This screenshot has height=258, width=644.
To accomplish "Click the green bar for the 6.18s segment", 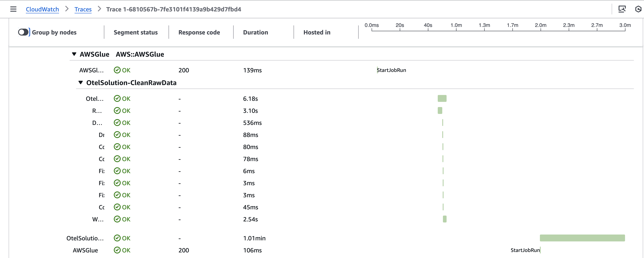I will 442,98.
